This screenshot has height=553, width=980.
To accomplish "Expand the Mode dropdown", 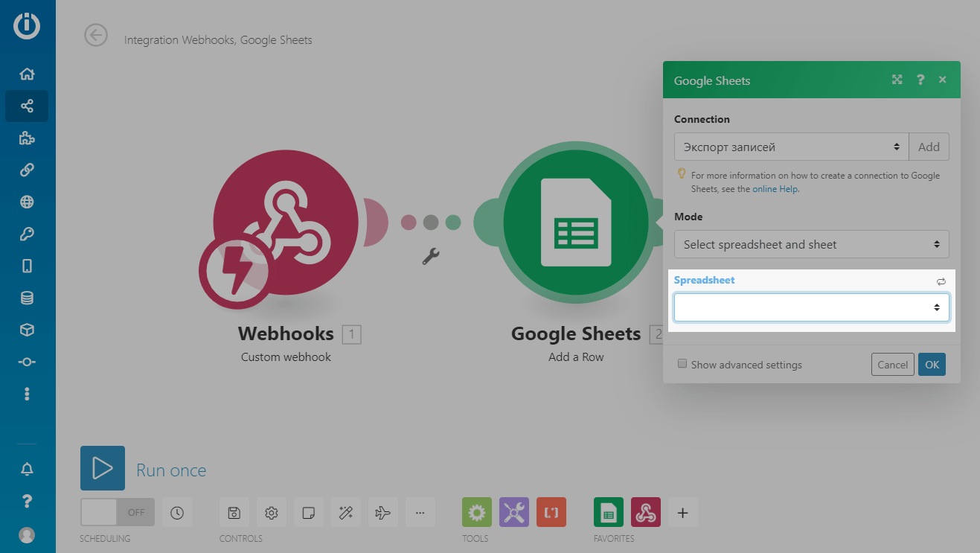I will [x=811, y=245].
